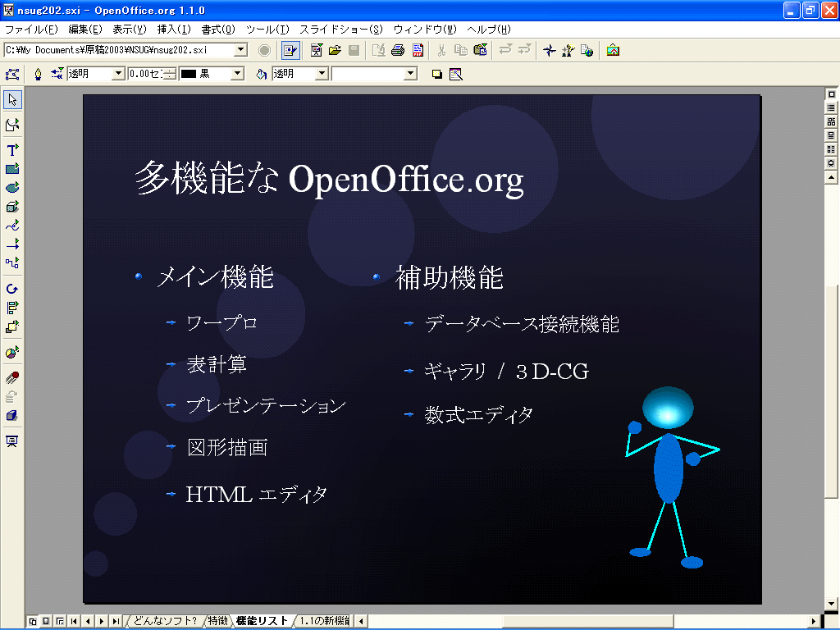Open the ファイル(F) menu

[x=31, y=30]
